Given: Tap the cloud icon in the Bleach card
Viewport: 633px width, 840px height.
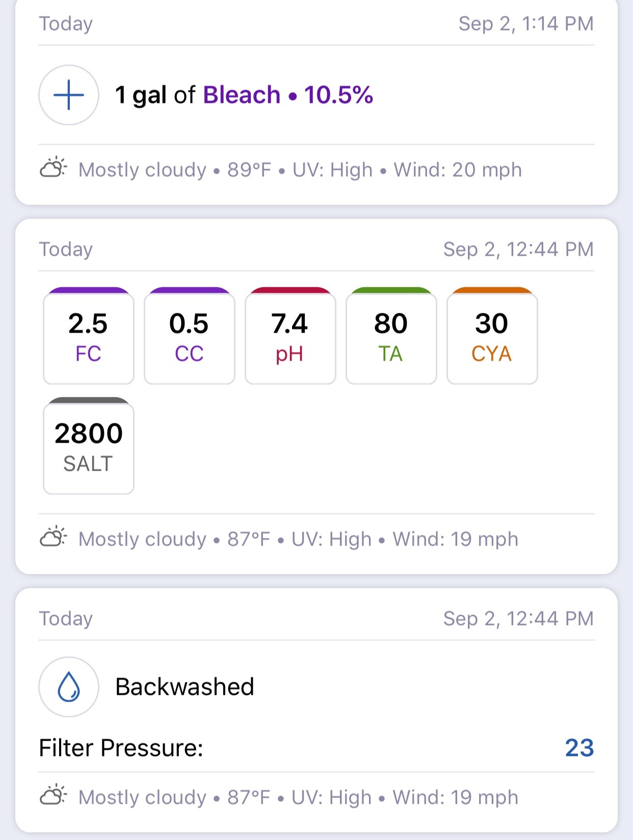Looking at the screenshot, I should [x=53, y=168].
